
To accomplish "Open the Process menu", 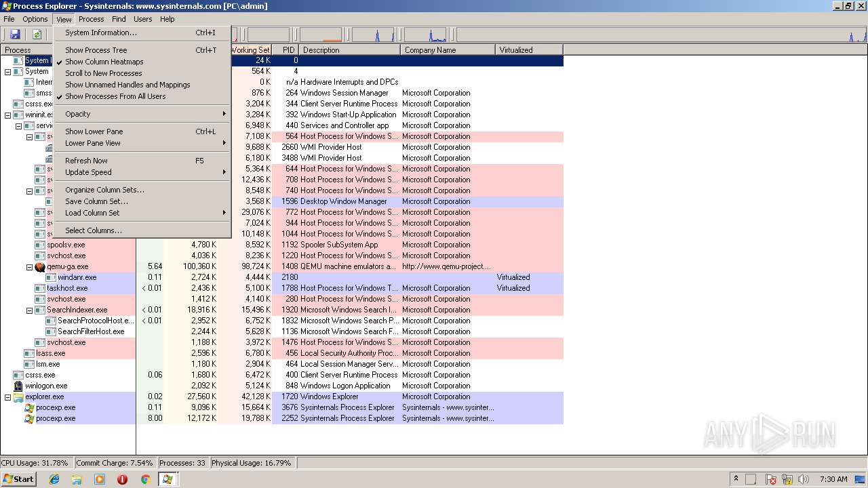I will 91,19.
